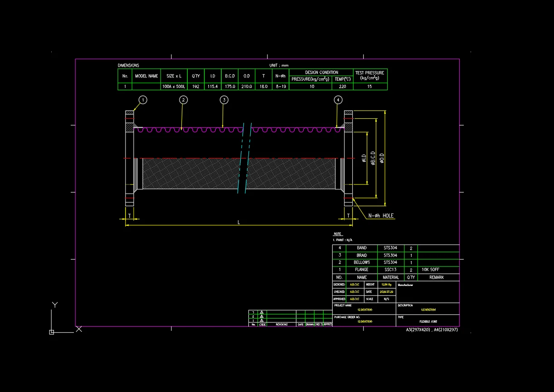
Task: Select the øI.D dimension text
Action: [364, 158]
